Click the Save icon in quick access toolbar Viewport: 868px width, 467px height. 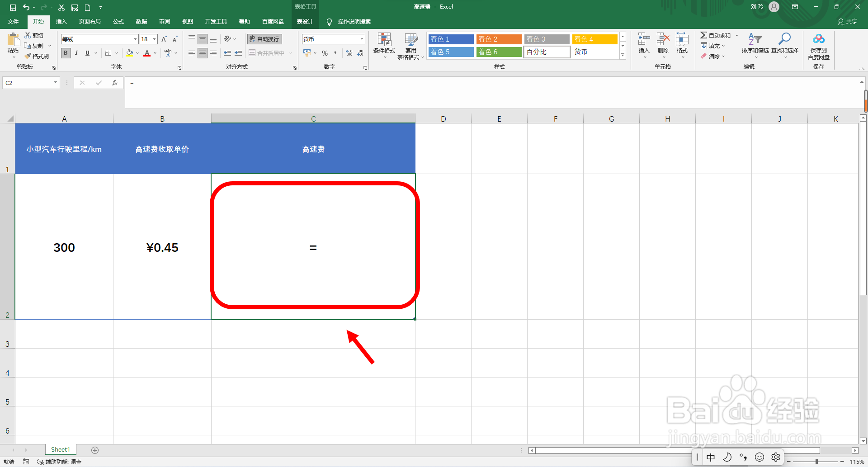pos(13,7)
